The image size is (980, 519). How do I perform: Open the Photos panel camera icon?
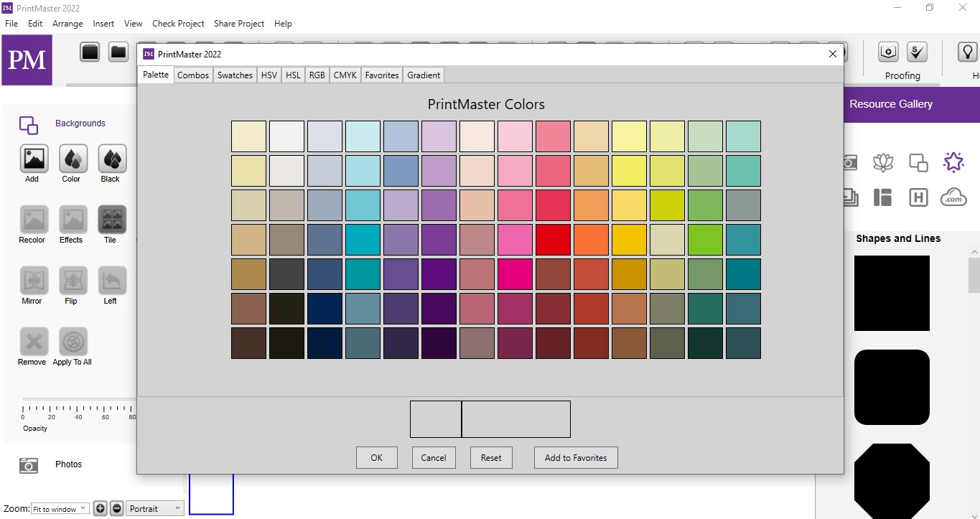(29, 465)
